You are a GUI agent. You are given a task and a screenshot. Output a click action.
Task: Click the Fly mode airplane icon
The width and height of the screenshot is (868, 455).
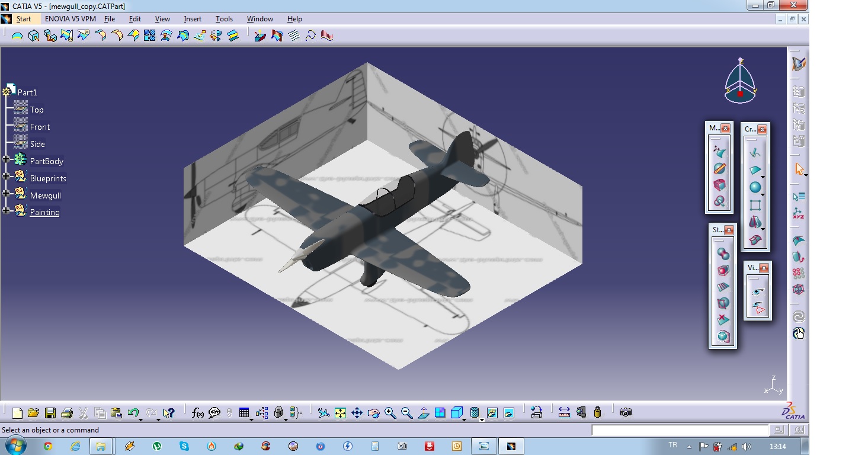point(324,413)
